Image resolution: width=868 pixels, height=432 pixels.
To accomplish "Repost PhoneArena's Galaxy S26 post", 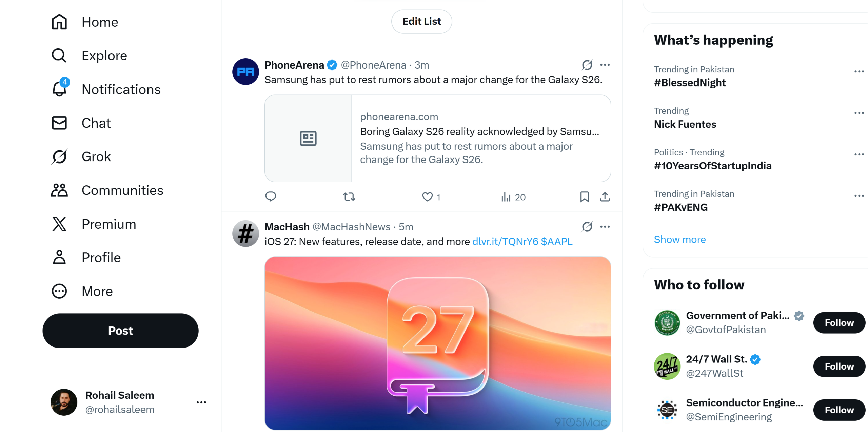I will [349, 197].
